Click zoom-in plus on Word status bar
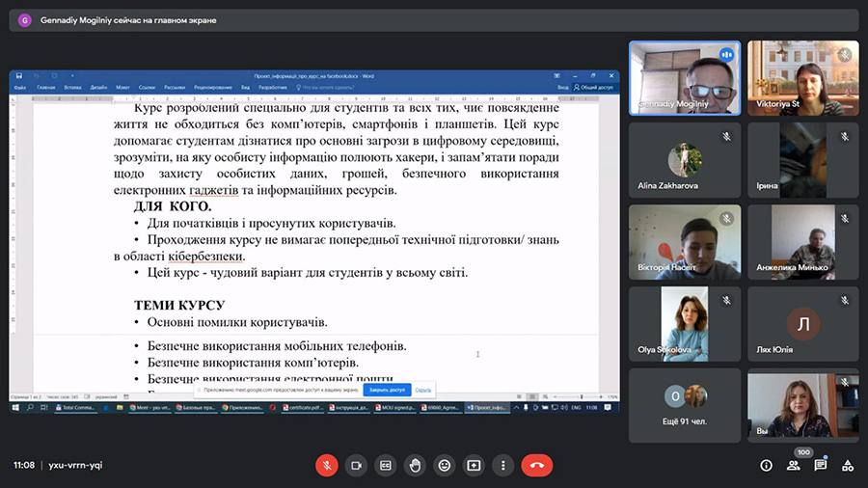868x488 pixels. click(601, 396)
